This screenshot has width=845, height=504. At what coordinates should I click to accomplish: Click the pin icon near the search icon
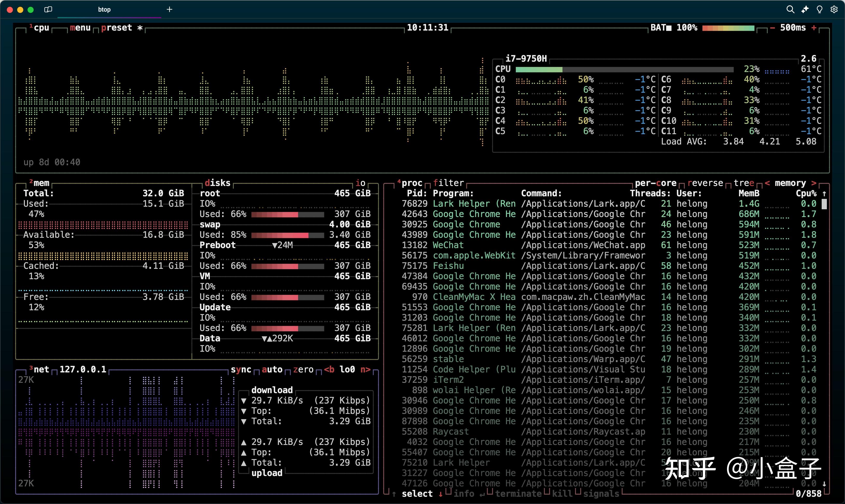pyautogui.click(x=805, y=10)
